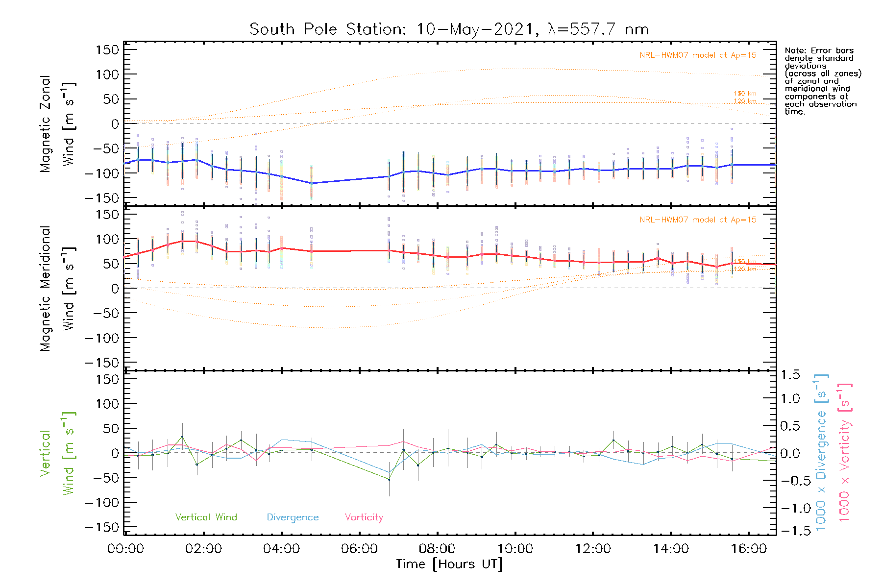Select the pink Vorticity legend entry
Screen dimensions: 882x588
point(364,517)
